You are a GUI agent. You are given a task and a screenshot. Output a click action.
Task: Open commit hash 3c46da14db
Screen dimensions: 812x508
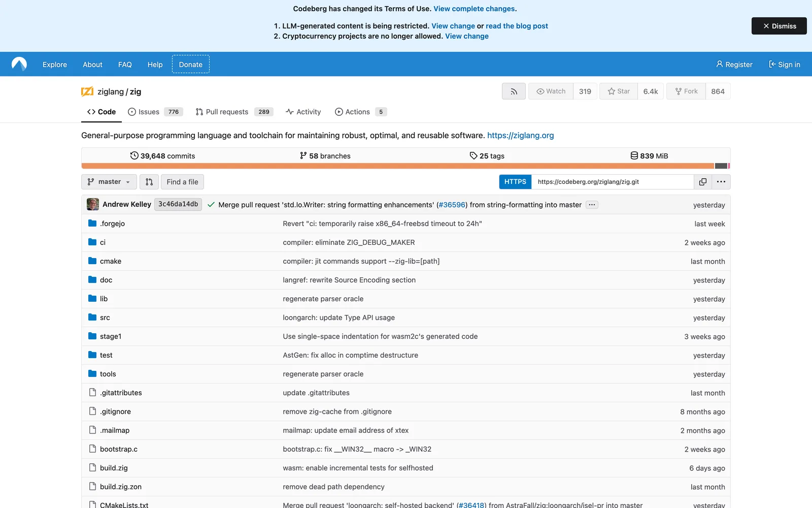point(178,204)
